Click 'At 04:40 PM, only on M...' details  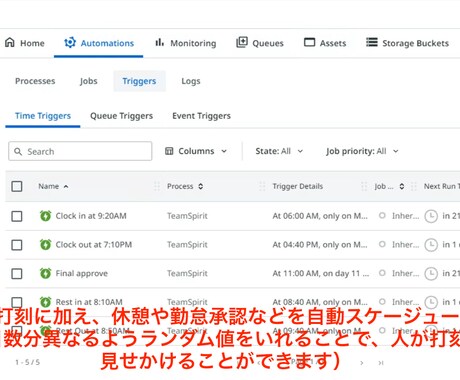click(320, 244)
